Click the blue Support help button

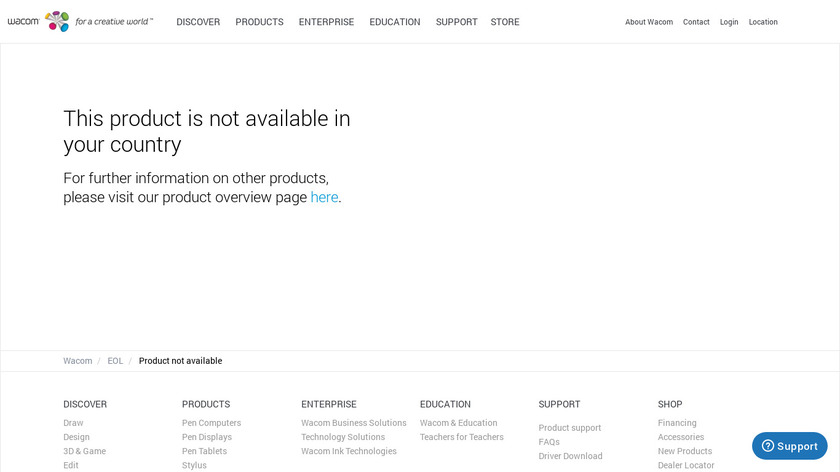pos(790,446)
